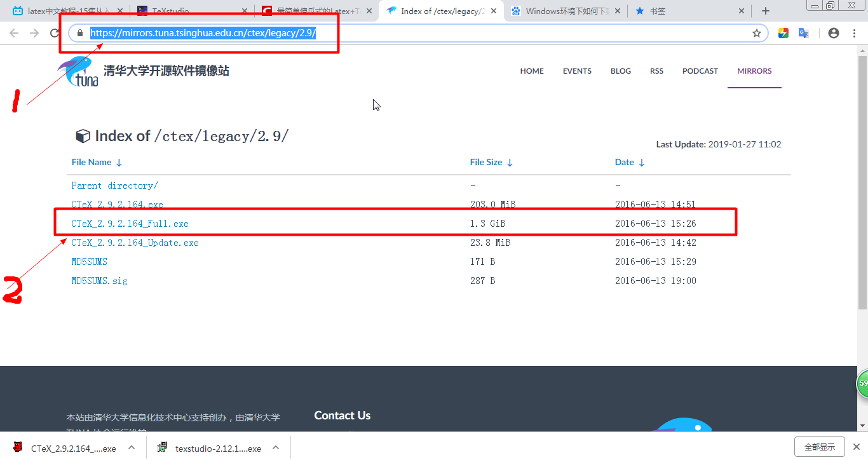Click the '171 B' file size cell
The image size is (868, 460).
[482, 262]
